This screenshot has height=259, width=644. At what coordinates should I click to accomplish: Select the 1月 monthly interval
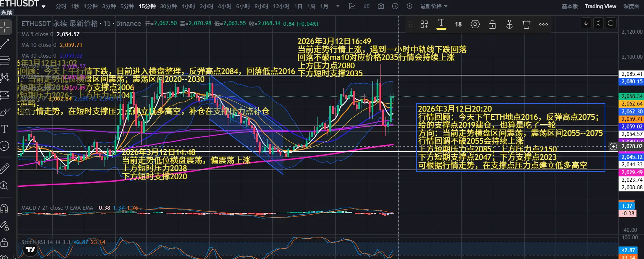coord(324,6)
